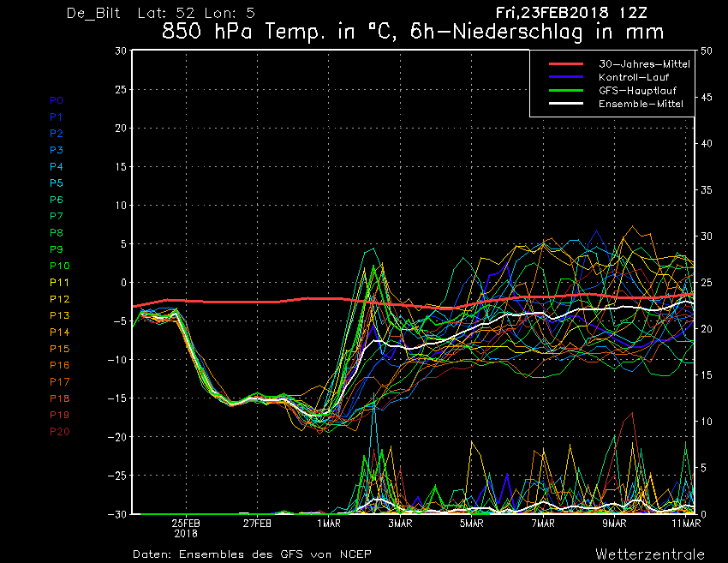This screenshot has width=728, height=563.
Task: Click the P15 ensemble member label
Action: pyautogui.click(x=60, y=349)
